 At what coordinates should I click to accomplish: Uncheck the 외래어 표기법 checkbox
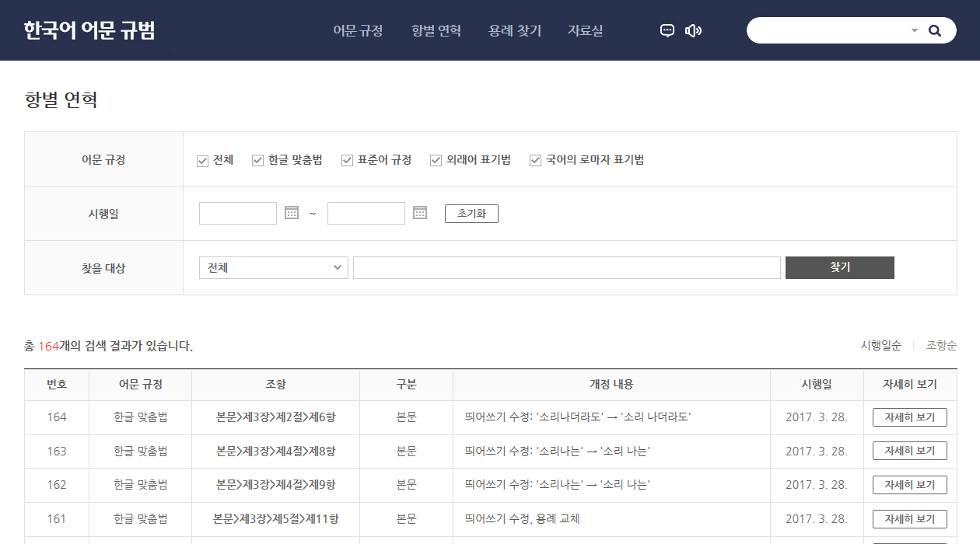pyautogui.click(x=436, y=160)
